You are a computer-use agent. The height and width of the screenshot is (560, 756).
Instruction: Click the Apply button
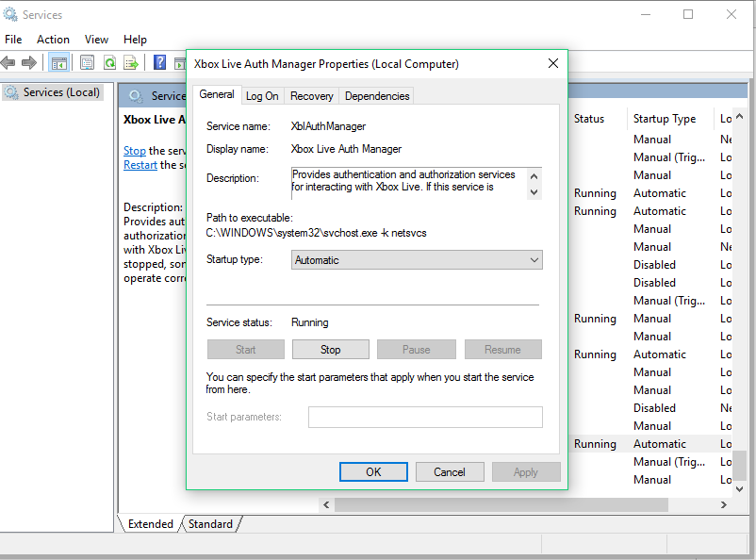526,472
